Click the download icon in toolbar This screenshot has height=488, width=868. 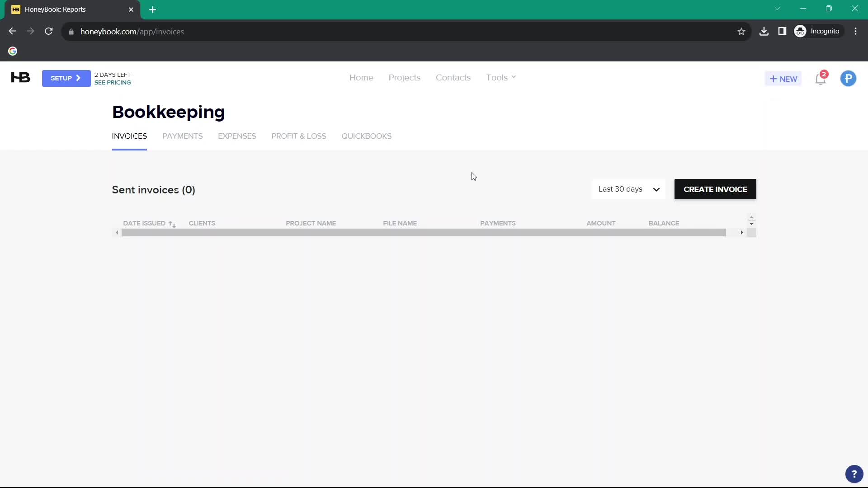pos(764,31)
